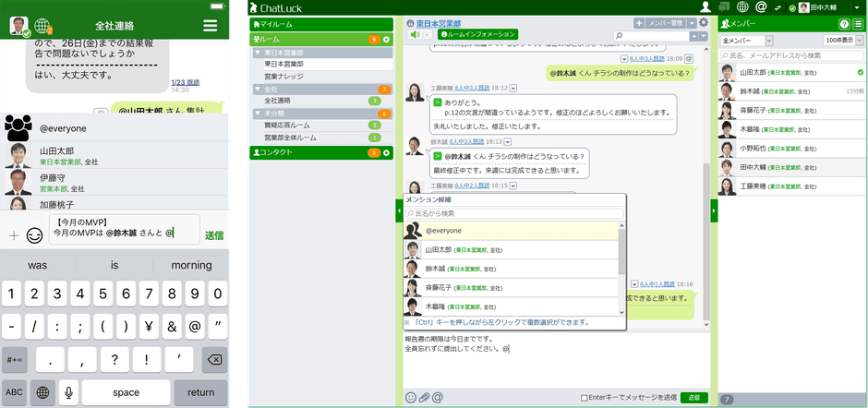The image size is (868, 408).
Task: Attach file with paperclip icon
Action: 424,397
